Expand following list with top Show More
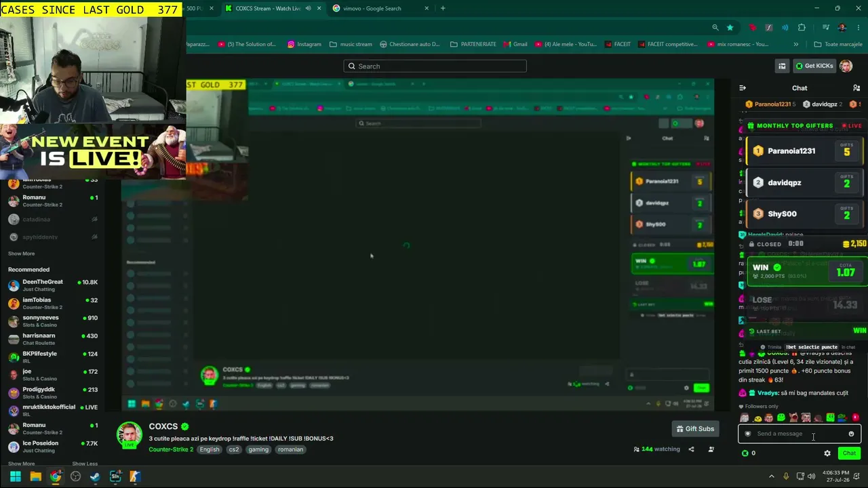 click(x=21, y=253)
